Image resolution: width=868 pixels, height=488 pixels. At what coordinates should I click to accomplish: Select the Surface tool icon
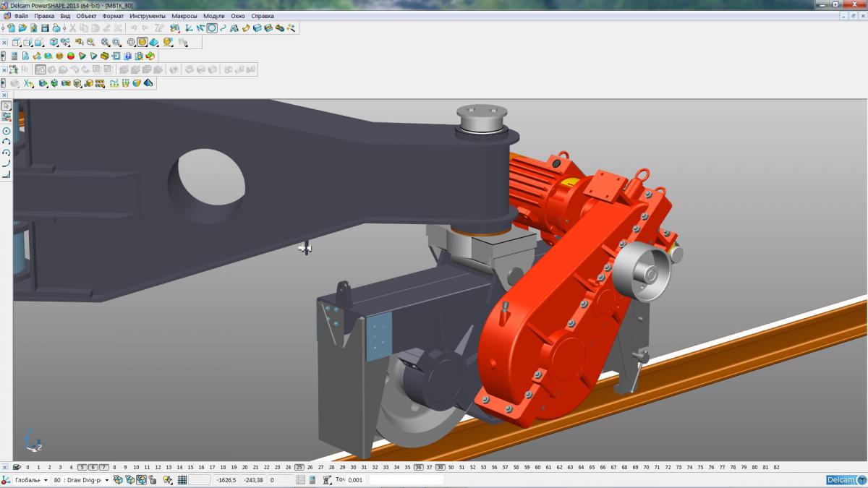[246, 28]
